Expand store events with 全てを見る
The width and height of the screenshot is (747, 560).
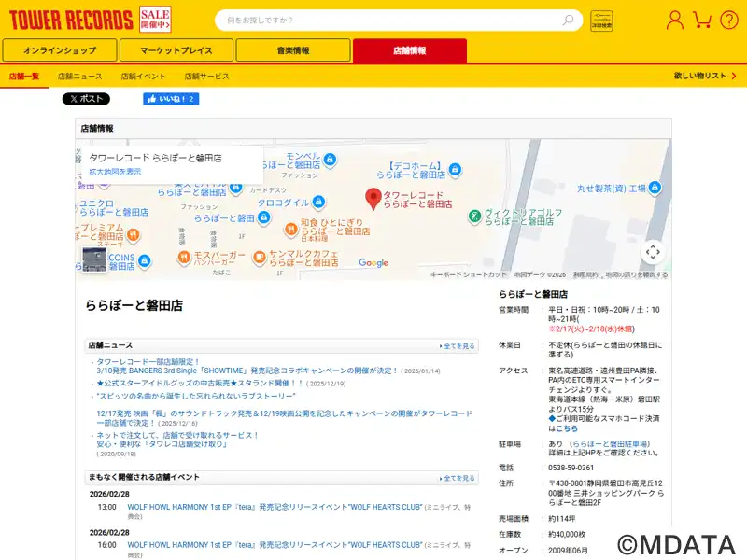[x=458, y=478]
